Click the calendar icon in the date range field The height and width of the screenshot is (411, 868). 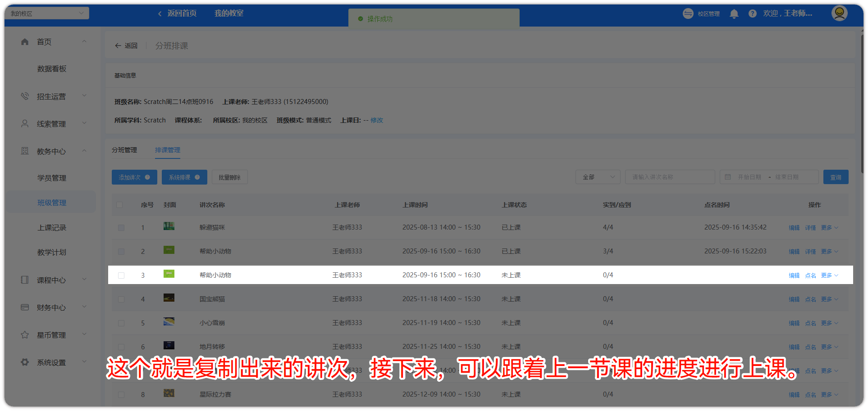pyautogui.click(x=727, y=177)
